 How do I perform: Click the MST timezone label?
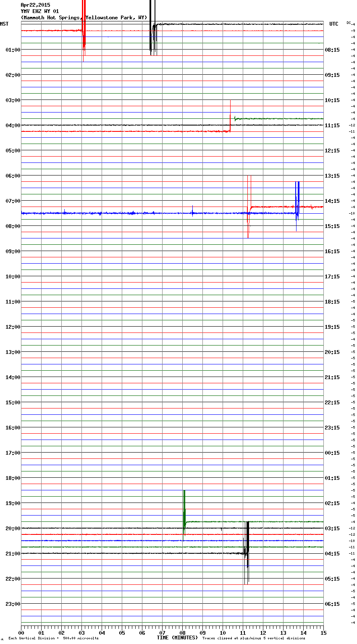pos(4,24)
